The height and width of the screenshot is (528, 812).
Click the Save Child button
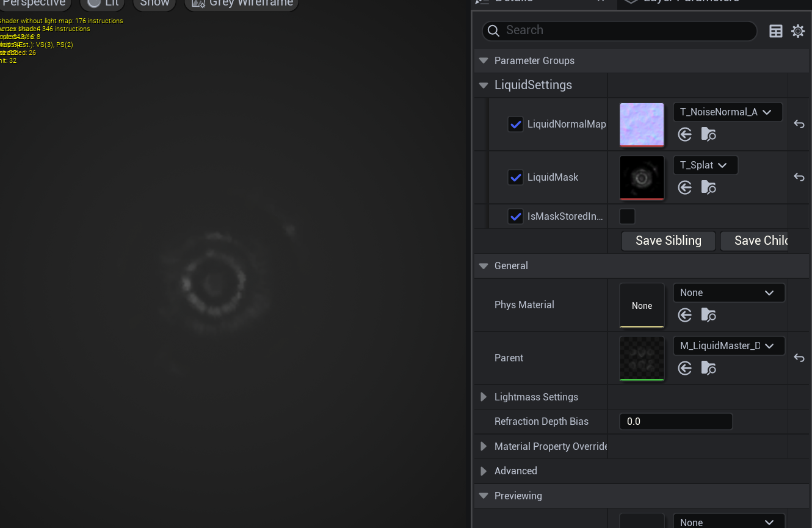pos(754,241)
